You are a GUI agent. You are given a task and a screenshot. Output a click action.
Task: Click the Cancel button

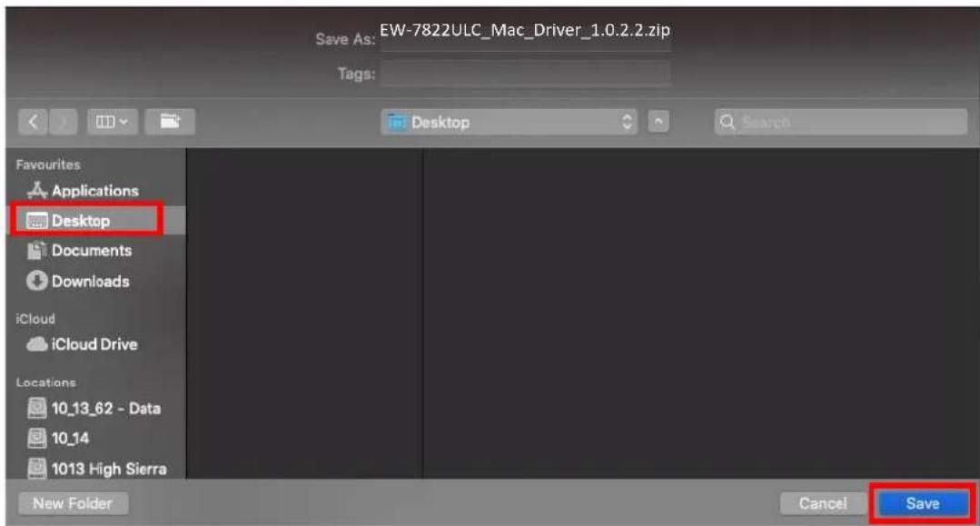pyautogui.click(x=823, y=503)
